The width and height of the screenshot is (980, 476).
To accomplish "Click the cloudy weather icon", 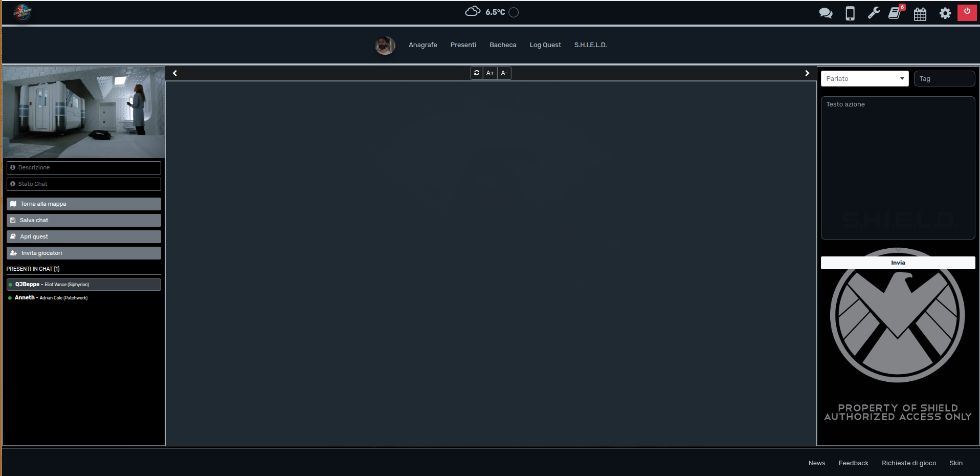I will point(473,11).
